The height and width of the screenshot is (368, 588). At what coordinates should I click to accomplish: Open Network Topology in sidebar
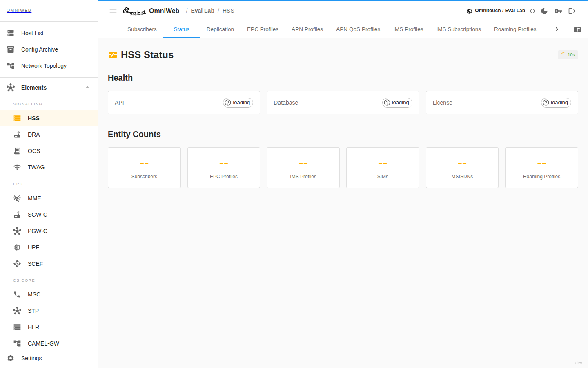49,66
